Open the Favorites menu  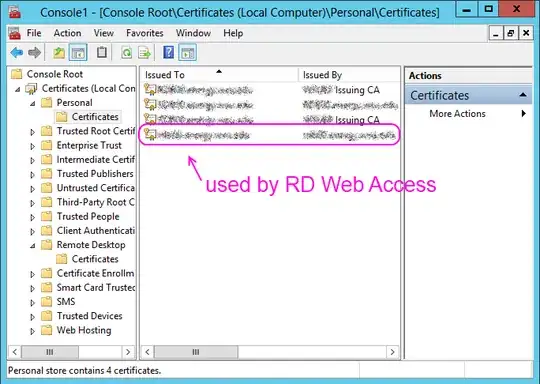coord(145,33)
